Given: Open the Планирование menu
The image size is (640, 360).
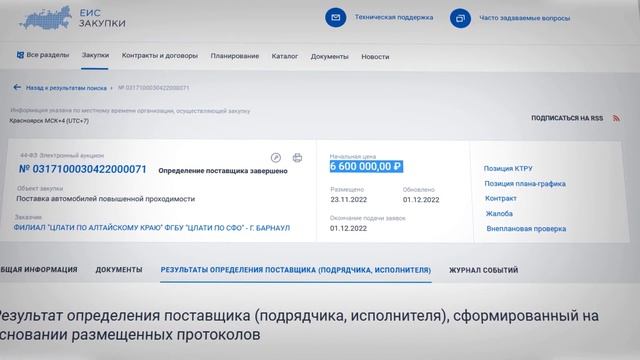Looking at the screenshot, I should (x=235, y=56).
